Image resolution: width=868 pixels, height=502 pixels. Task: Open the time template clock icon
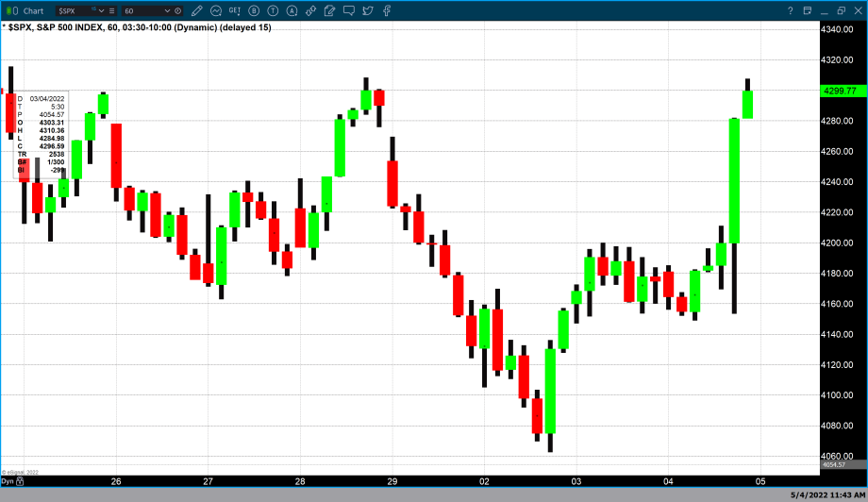click(x=177, y=10)
